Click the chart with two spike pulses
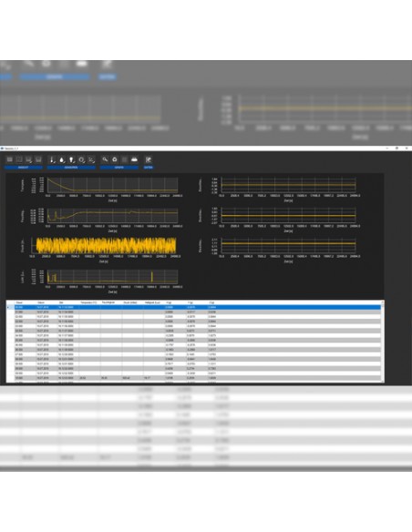Screen dimensions: 412x532 click(x=112, y=277)
